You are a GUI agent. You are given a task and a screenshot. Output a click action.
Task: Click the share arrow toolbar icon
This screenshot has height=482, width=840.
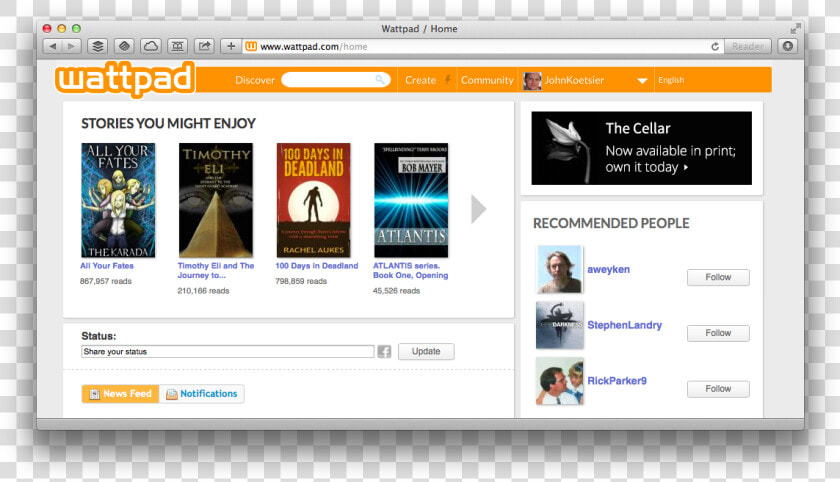click(x=204, y=47)
